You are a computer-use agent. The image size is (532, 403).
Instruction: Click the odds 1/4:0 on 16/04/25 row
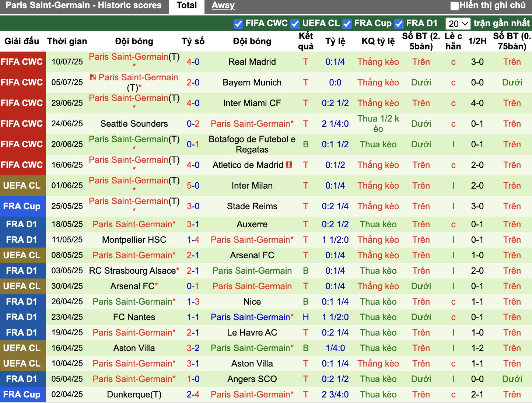coord(335,348)
